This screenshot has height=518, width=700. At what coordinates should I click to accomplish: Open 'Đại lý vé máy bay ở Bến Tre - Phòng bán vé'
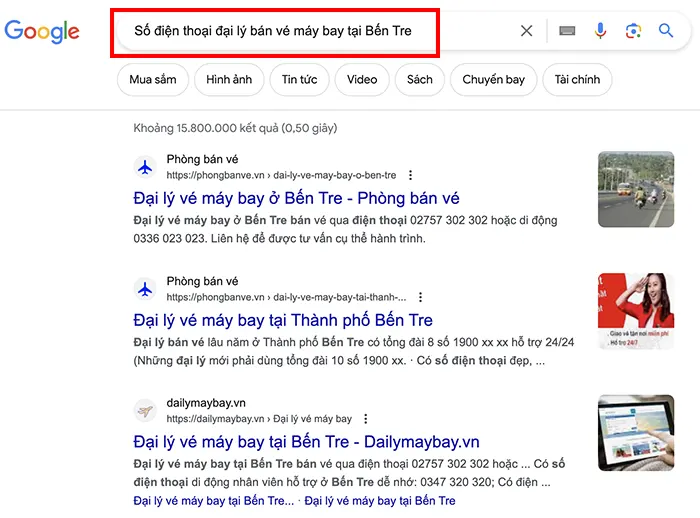point(296,198)
